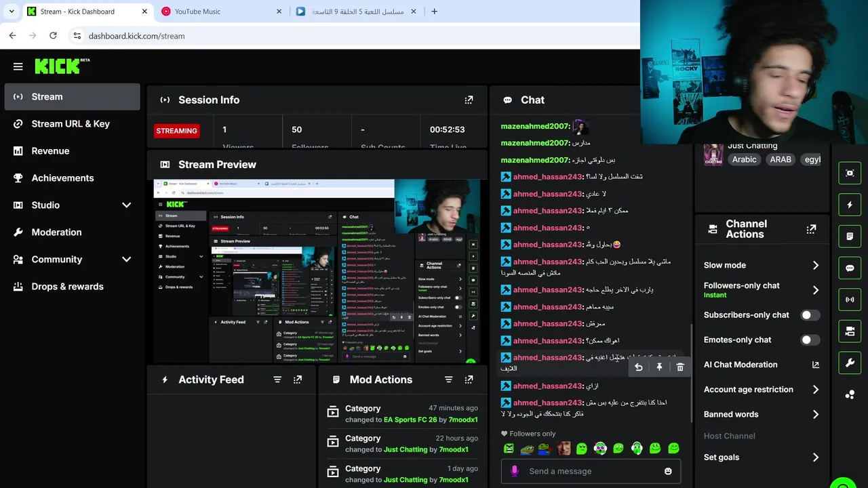This screenshot has width=868, height=488.
Task: Click the Stream Preview thumbnail
Action: point(317,271)
